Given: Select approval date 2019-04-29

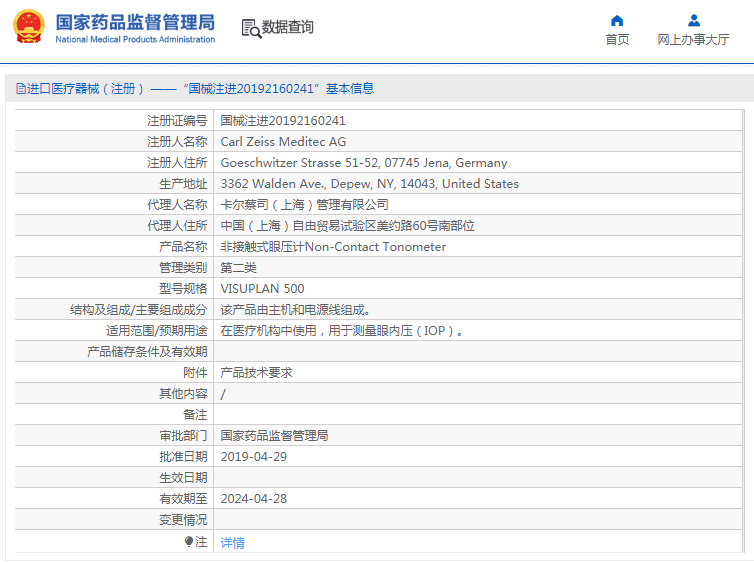Looking at the screenshot, I should [253, 457].
